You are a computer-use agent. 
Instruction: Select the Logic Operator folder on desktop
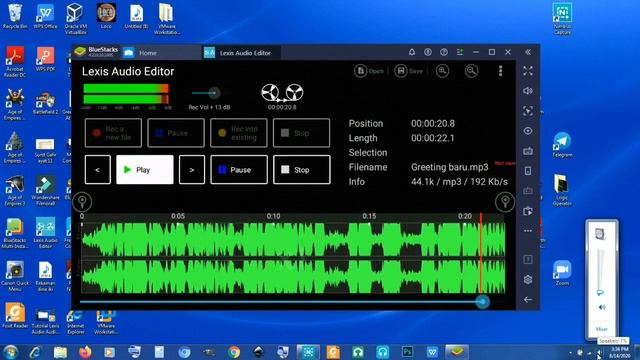562,190
